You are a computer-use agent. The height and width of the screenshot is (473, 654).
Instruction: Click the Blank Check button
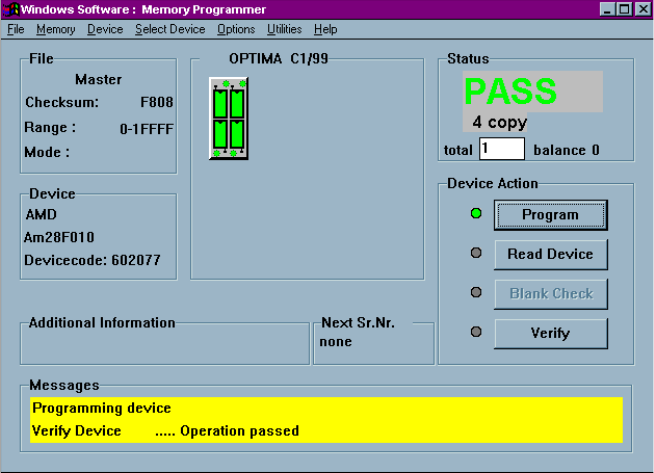coord(551,294)
